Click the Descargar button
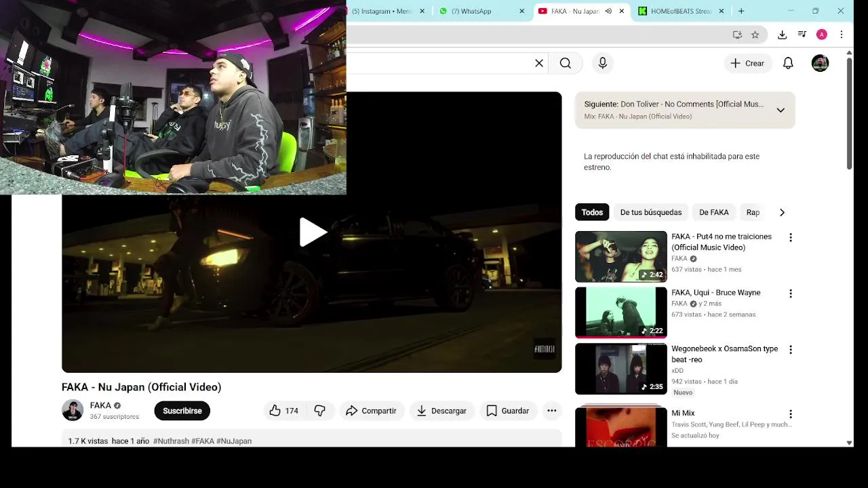This screenshot has height=488, width=868. (441, 411)
